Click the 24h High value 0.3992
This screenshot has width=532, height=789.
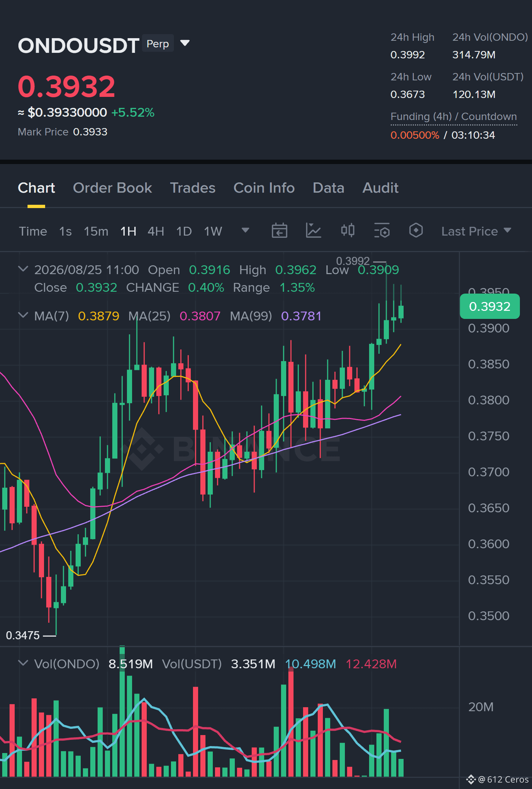pyautogui.click(x=408, y=55)
